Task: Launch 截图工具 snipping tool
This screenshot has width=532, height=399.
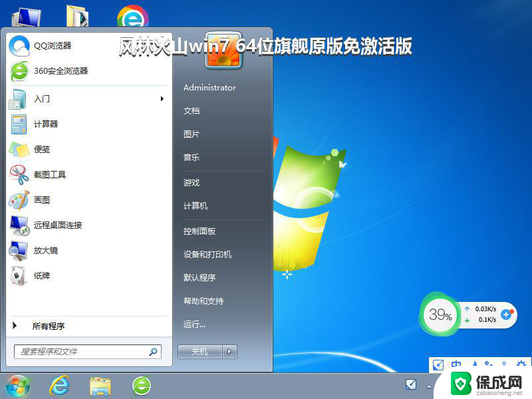Action: click(x=88, y=175)
